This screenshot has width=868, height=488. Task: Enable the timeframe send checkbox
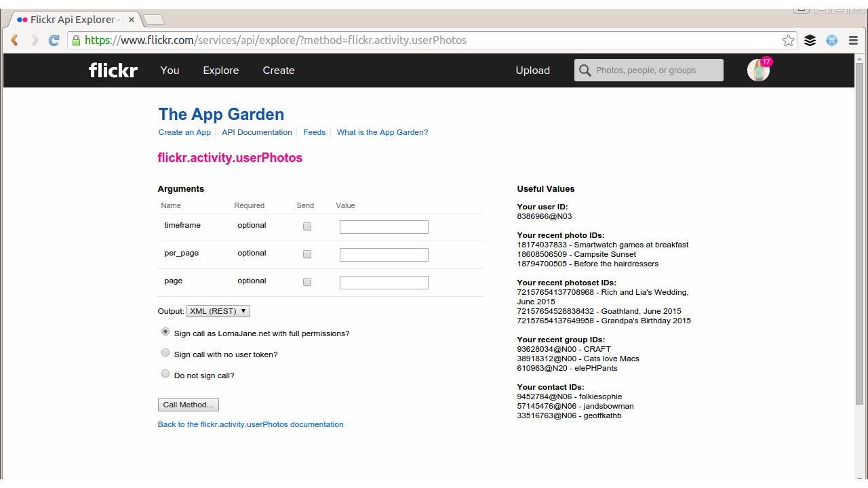pos(307,226)
